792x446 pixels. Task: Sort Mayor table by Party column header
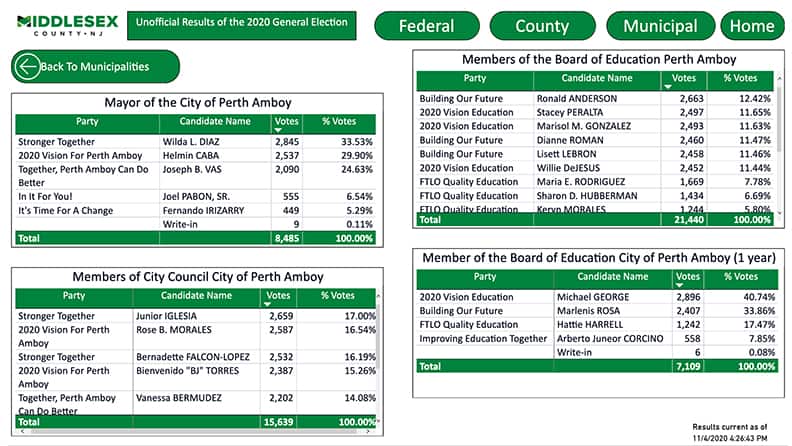86,121
